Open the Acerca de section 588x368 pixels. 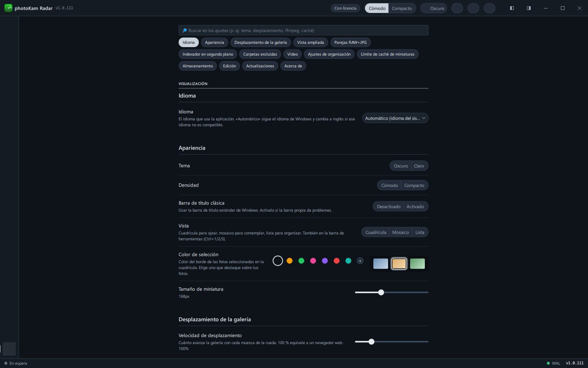pyautogui.click(x=293, y=66)
